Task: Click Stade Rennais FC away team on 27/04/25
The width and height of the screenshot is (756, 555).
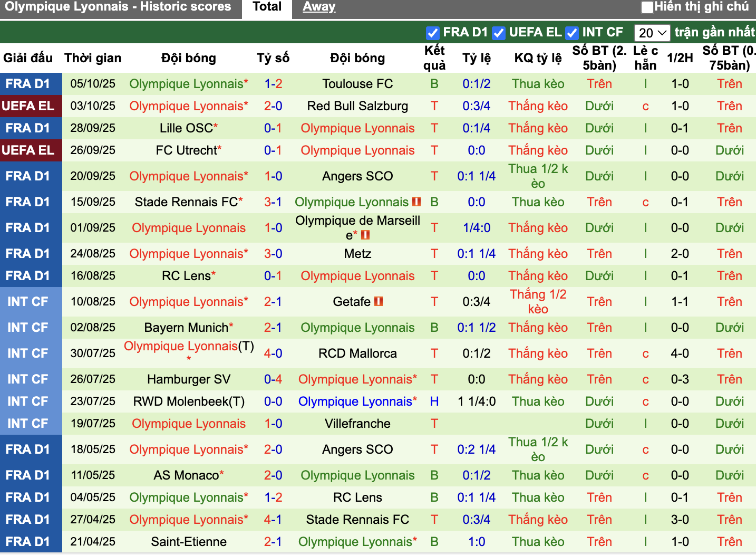Action: [357, 520]
